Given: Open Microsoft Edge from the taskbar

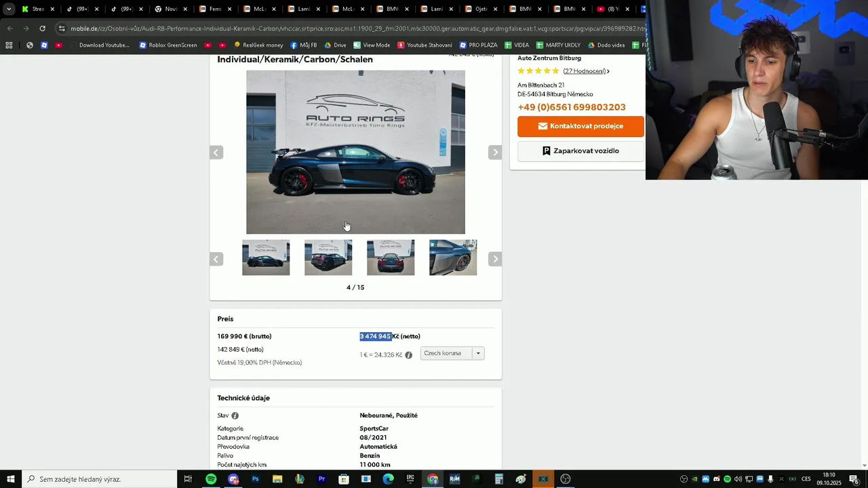Looking at the screenshot, I should tap(388, 479).
